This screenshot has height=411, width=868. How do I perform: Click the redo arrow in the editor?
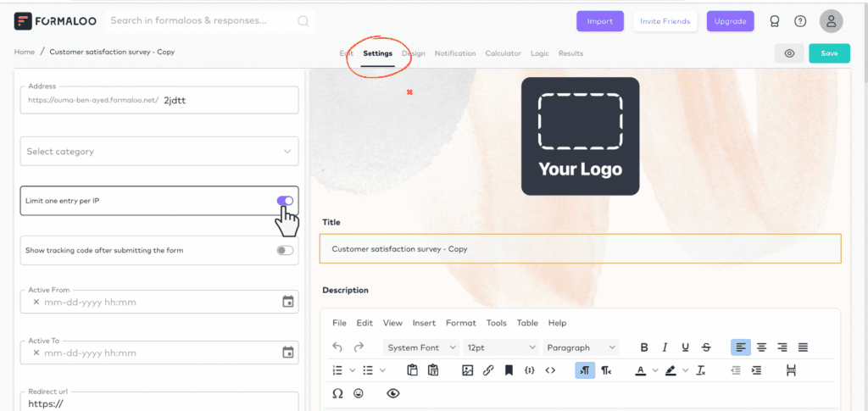(359, 347)
